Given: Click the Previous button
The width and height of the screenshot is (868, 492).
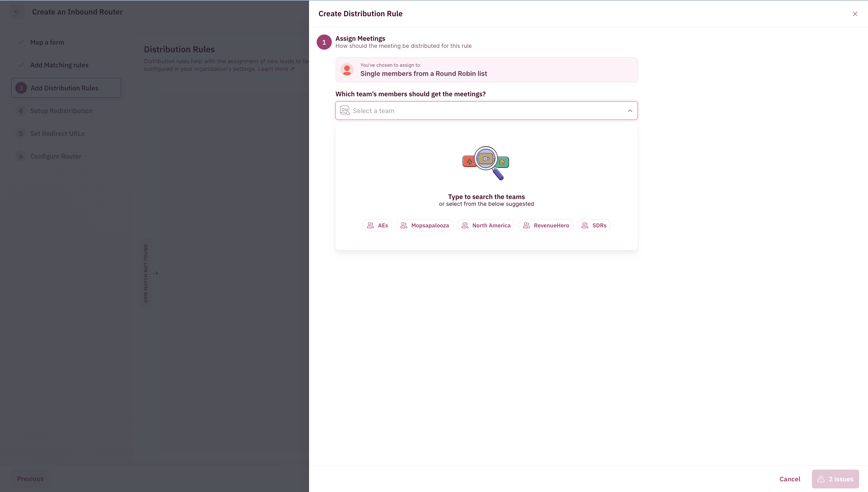Looking at the screenshot, I should [x=30, y=478].
